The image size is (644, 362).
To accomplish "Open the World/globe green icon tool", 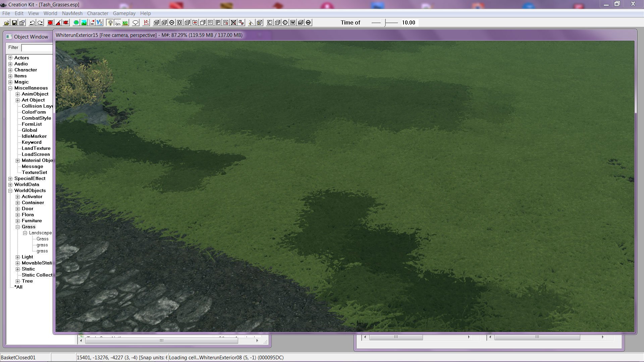I will (76, 22).
